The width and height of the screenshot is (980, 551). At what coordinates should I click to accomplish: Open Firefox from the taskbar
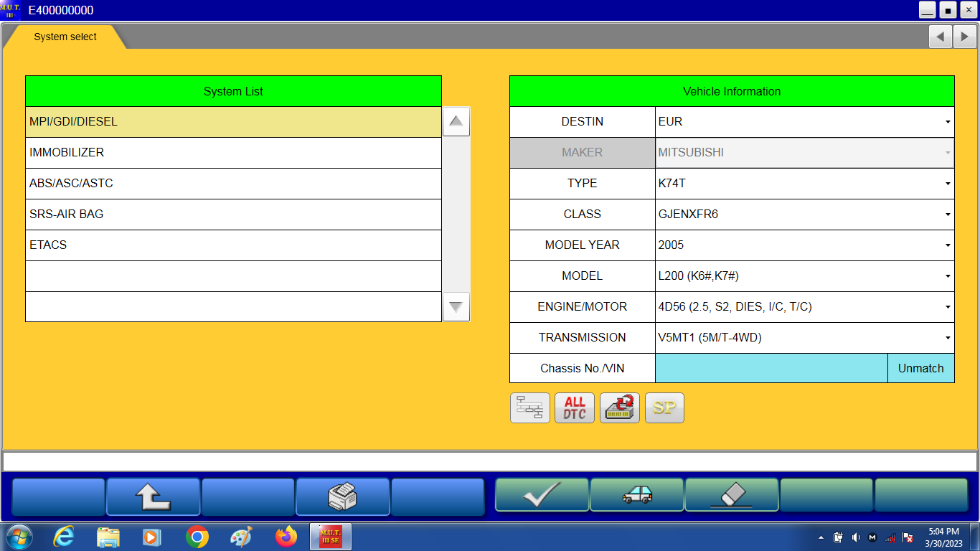[x=286, y=537]
